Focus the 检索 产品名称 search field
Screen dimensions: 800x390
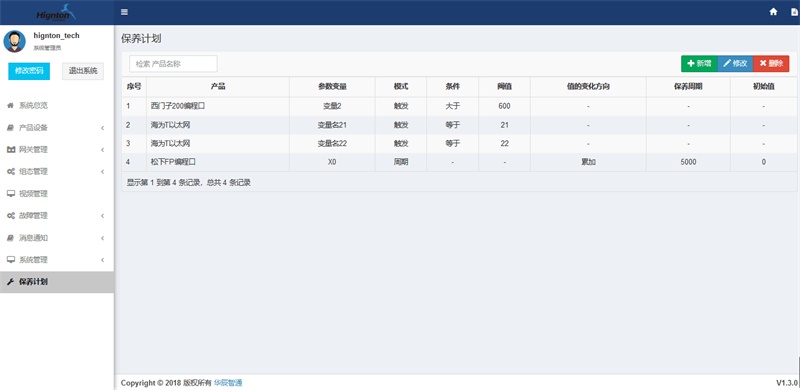[x=173, y=64]
